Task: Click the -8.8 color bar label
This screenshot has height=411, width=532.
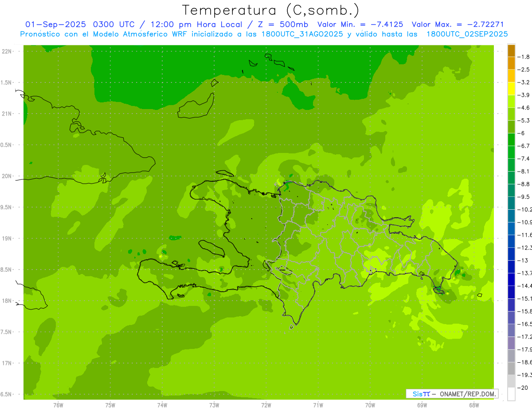Action: click(x=523, y=184)
